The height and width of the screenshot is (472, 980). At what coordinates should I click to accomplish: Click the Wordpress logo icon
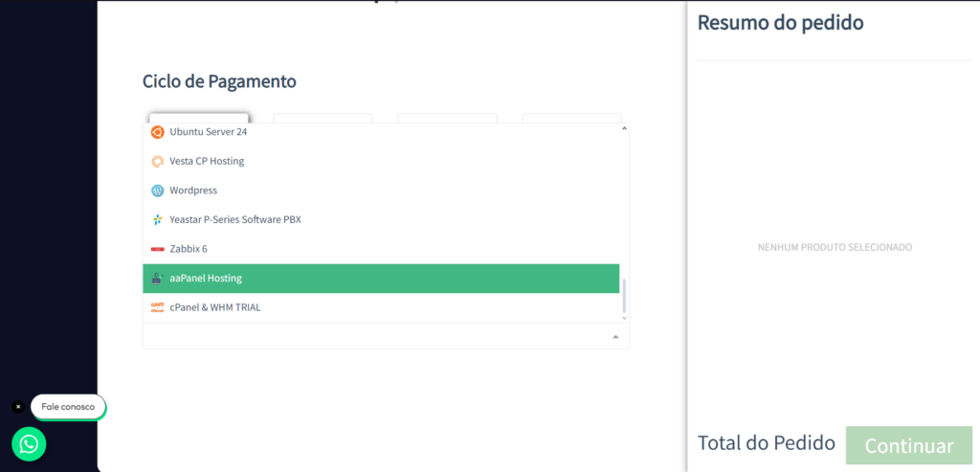coord(158,191)
